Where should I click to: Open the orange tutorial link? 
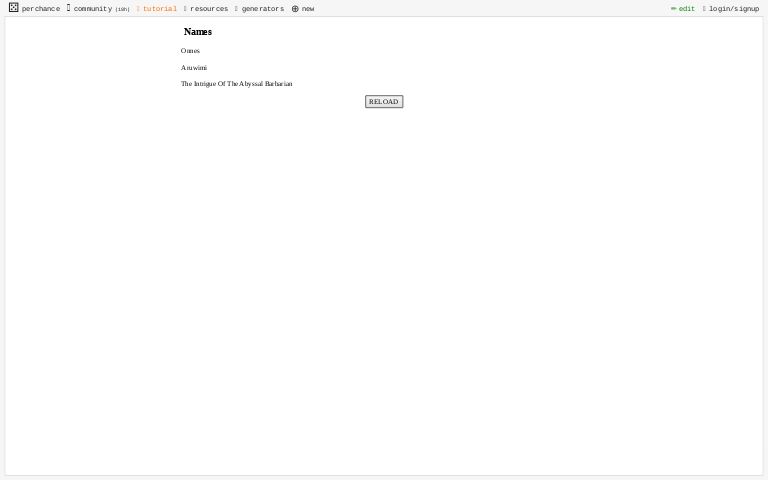160,9
